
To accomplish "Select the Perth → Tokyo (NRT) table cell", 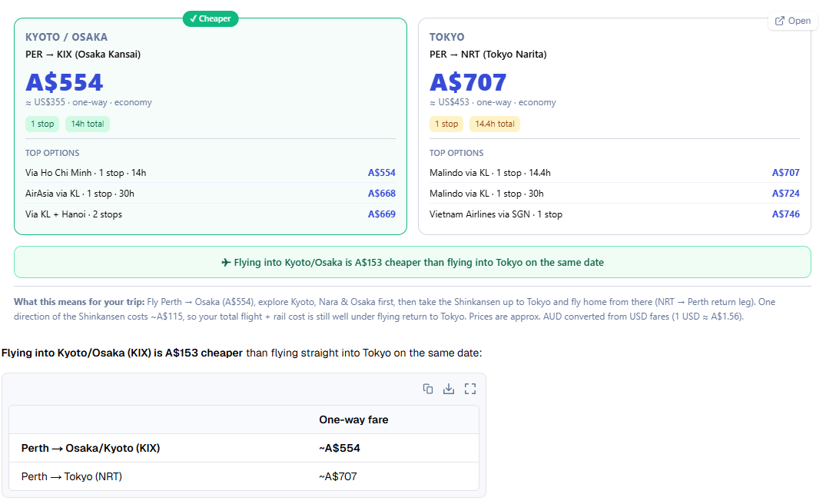I will (x=71, y=476).
